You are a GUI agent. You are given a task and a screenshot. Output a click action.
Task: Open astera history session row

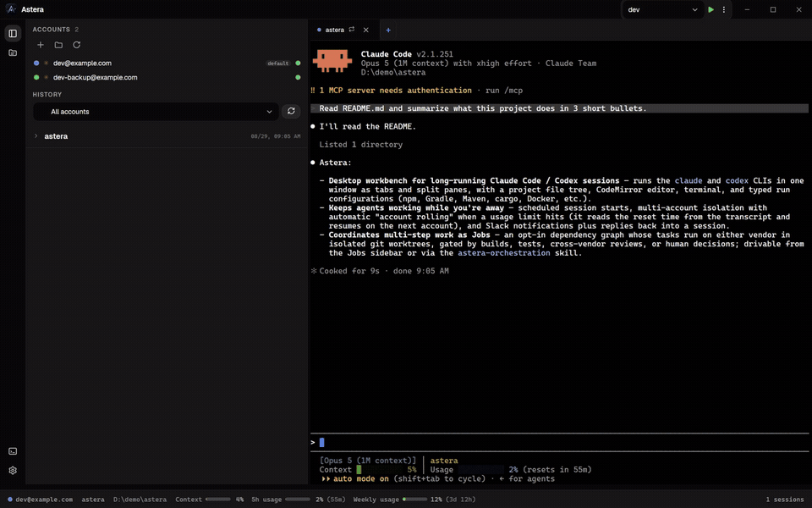(x=167, y=136)
